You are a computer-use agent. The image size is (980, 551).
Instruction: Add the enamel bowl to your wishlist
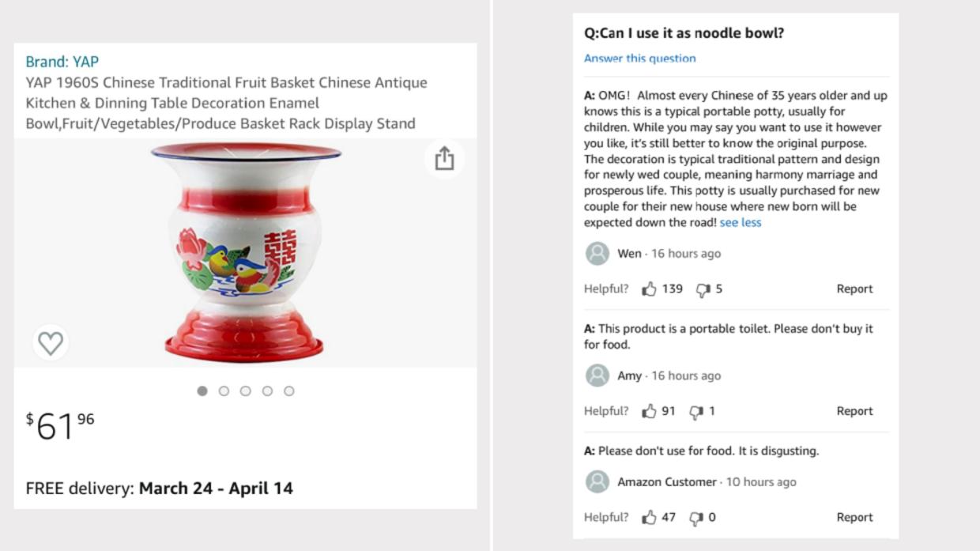[51, 343]
